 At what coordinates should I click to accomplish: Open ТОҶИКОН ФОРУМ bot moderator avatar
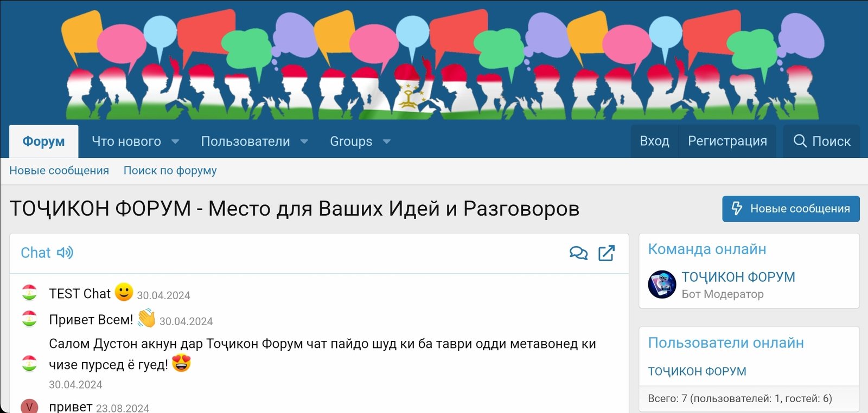(662, 284)
